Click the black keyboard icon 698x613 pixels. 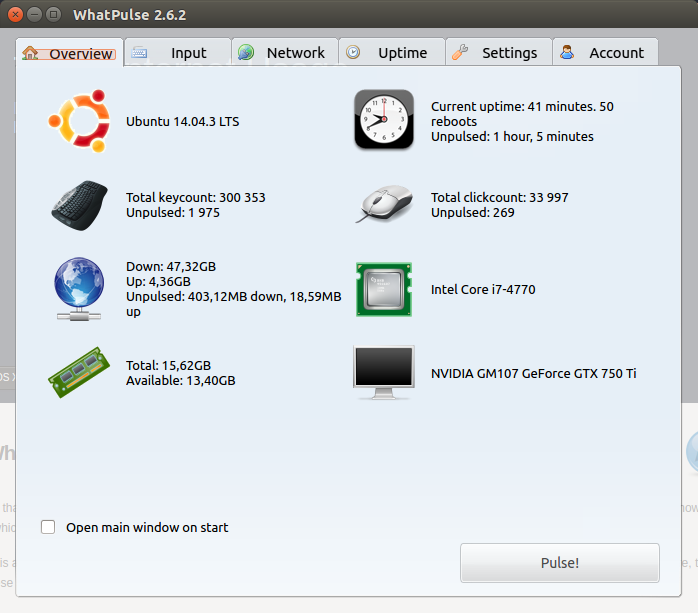(x=79, y=205)
